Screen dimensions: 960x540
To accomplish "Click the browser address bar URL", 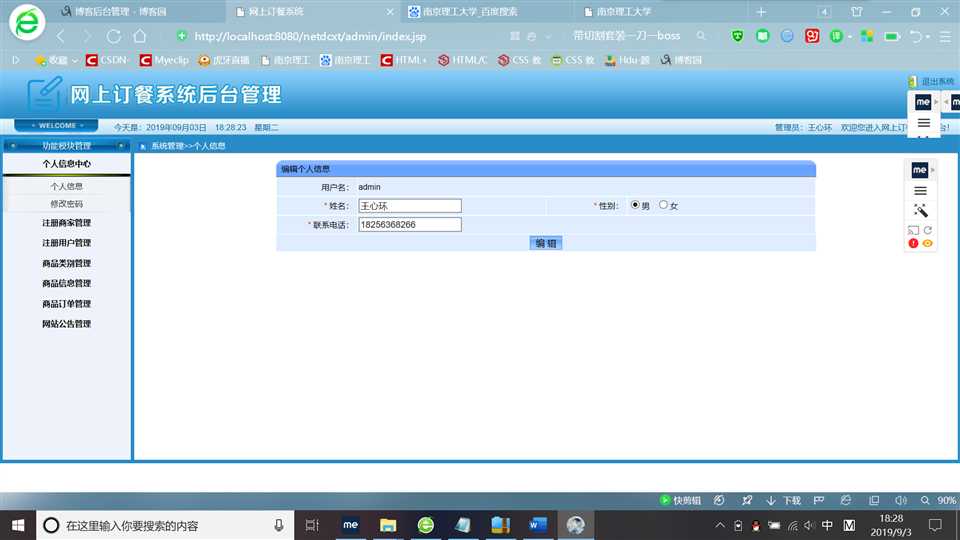I will tap(310, 36).
